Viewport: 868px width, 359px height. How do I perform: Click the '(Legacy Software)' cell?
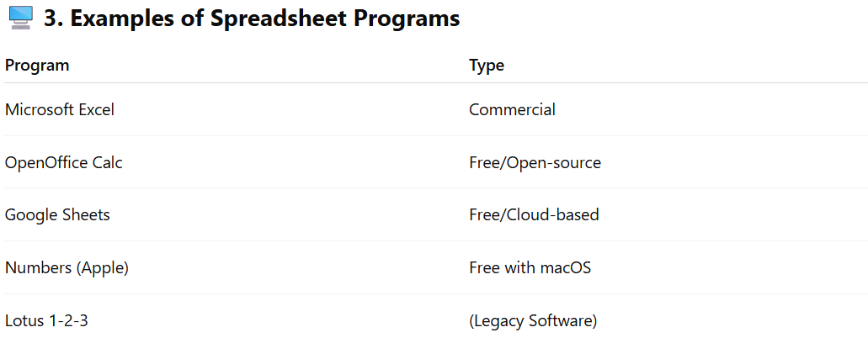click(533, 320)
